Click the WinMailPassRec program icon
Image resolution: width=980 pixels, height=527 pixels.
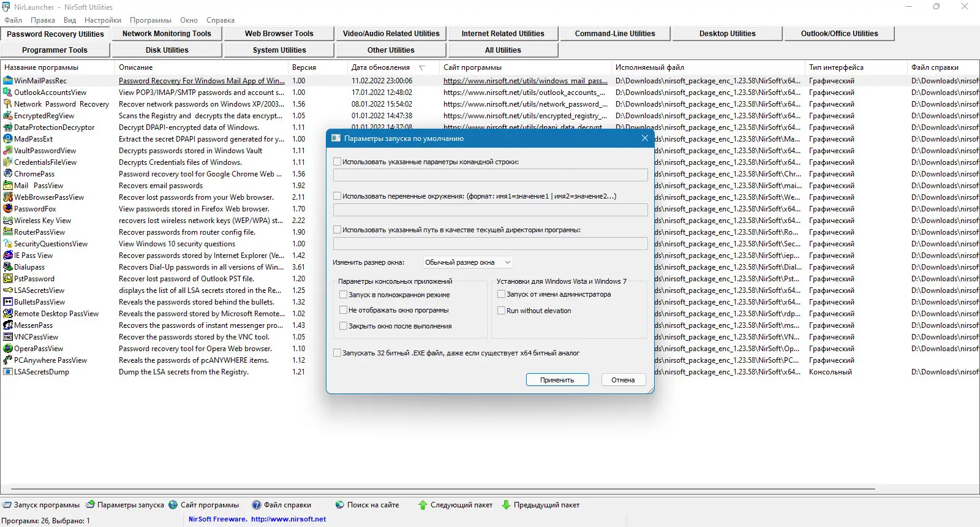click(x=8, y=81)
